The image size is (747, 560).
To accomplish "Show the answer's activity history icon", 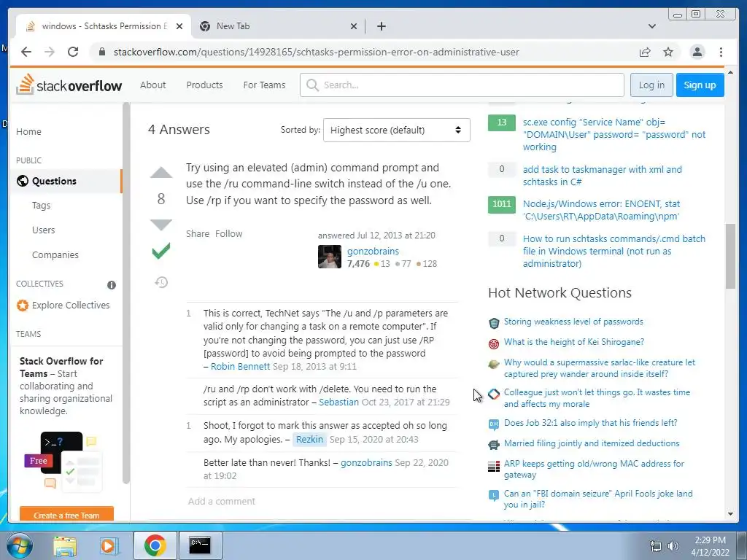I will pyautogui.click(x=161, y=282).
